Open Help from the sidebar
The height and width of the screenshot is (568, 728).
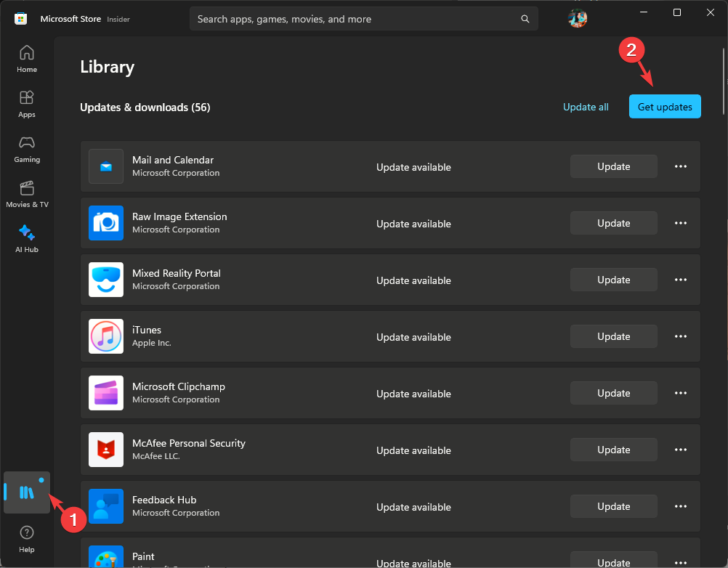[x=27, y=539]
